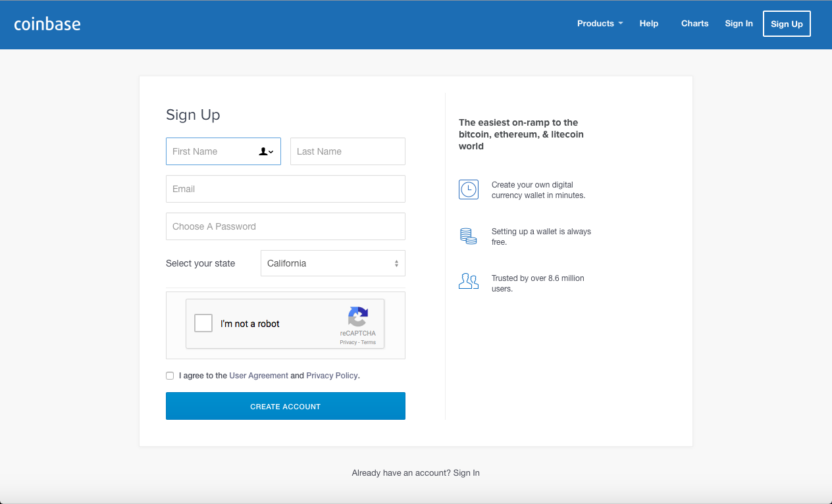
Task: Click the stacked coins icon
Action: 469,236
